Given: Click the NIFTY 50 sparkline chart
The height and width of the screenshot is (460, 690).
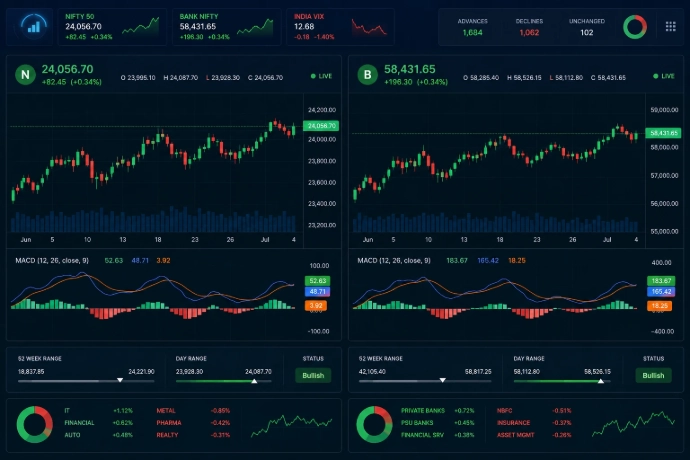Looking at the screenshot, I should [140, 26].
